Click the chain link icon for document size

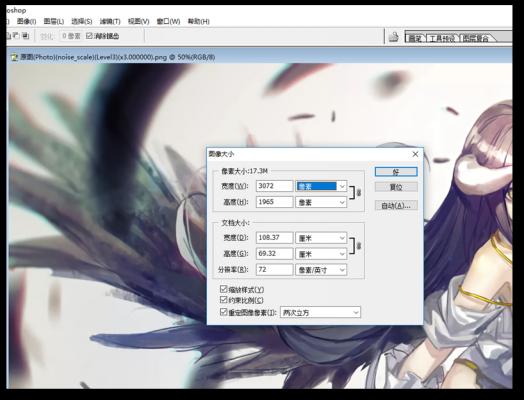tap(359, 246)
